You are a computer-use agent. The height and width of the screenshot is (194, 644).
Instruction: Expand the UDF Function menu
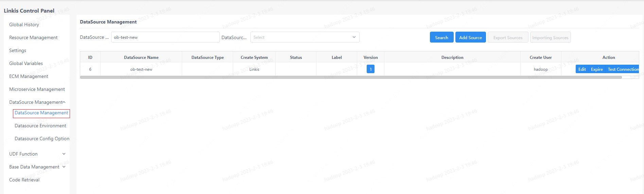(37, 154)
